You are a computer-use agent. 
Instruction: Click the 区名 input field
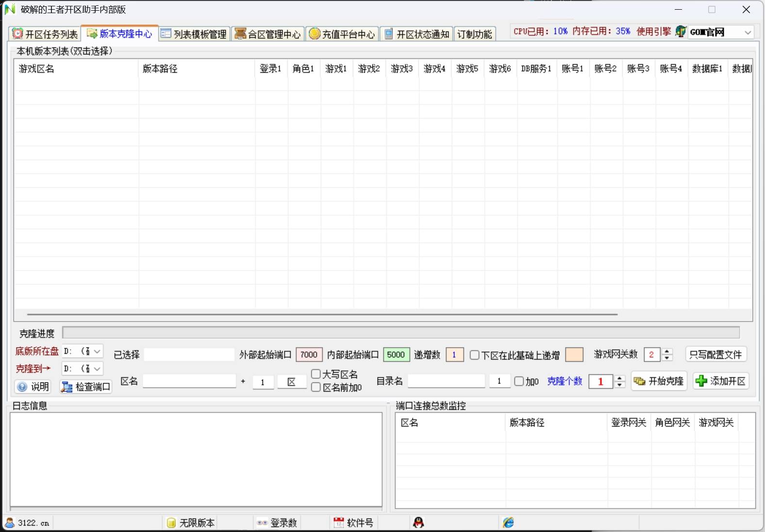pos(189,381)
